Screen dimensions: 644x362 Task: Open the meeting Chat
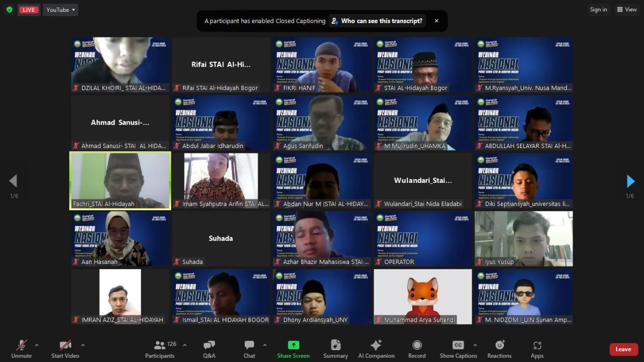(249, 349)
